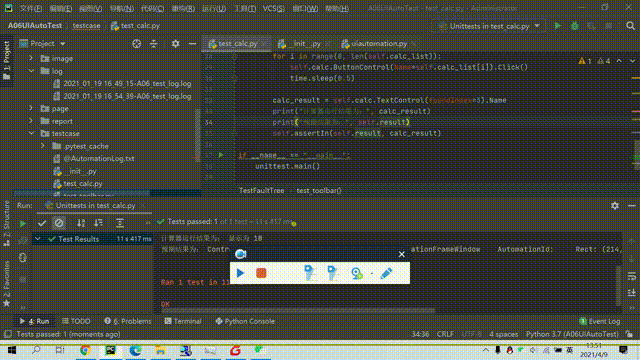The width and height of the screenshot is (640, 360).
Task: Open the VCS menu
Action: click(x=273, y=8)
